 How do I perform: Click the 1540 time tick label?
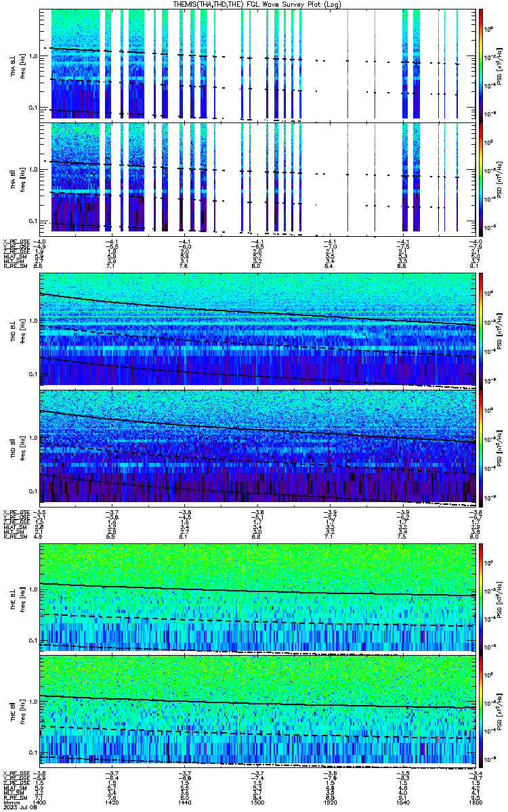[x=404, y=803]
